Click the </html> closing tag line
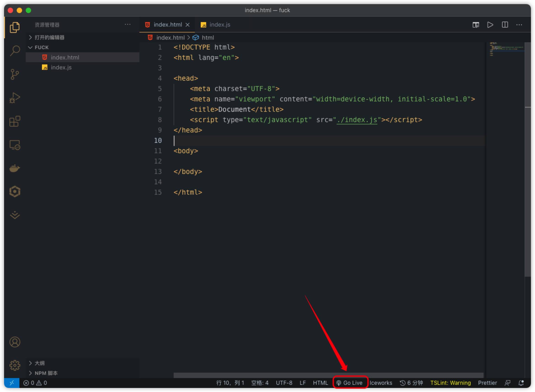The width and height of the screenshot is (535, 392). [x=188, y=192]
